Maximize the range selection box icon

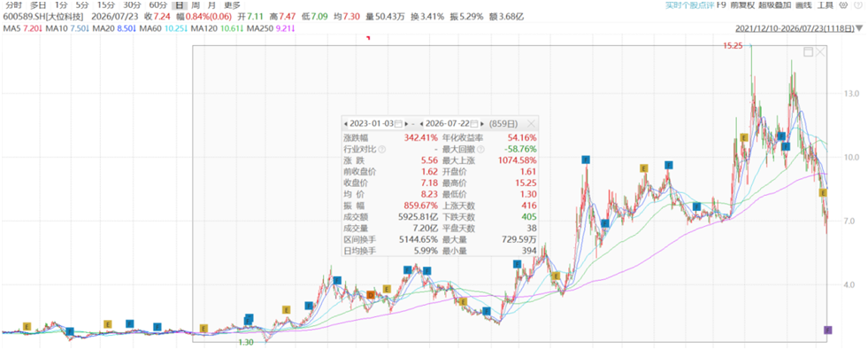[x=808, y=52]
